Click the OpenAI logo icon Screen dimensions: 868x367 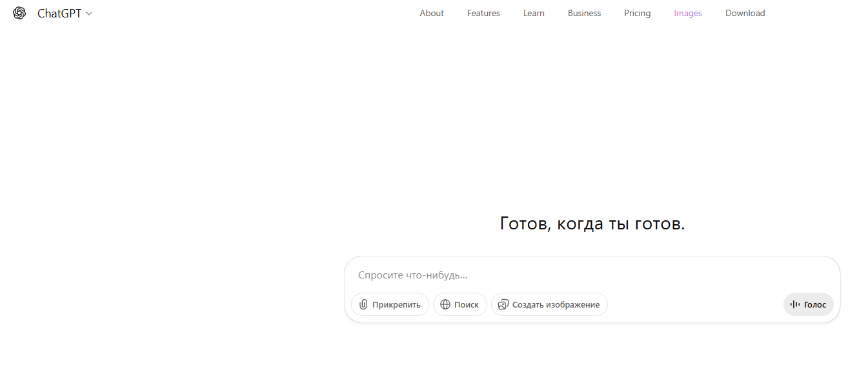(x=19, y=14)
